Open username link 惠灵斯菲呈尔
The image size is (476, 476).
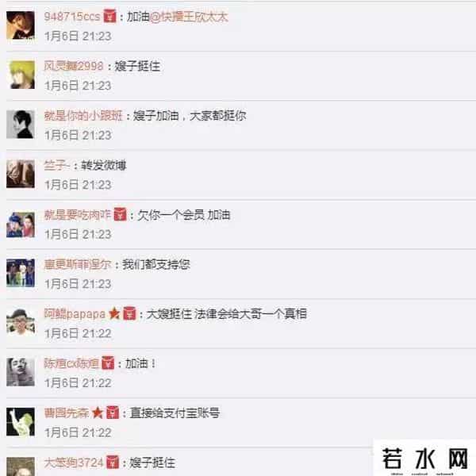[x=78, y=264]
